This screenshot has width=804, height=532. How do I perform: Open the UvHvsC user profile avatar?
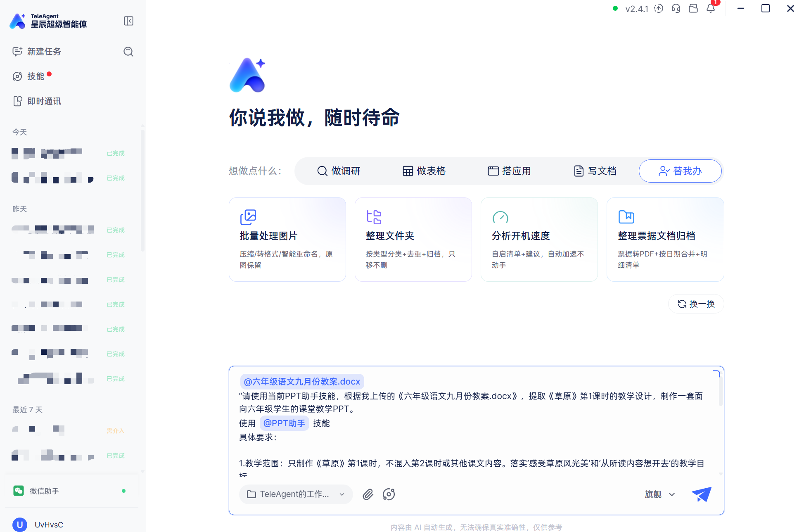tap(20, 525)
